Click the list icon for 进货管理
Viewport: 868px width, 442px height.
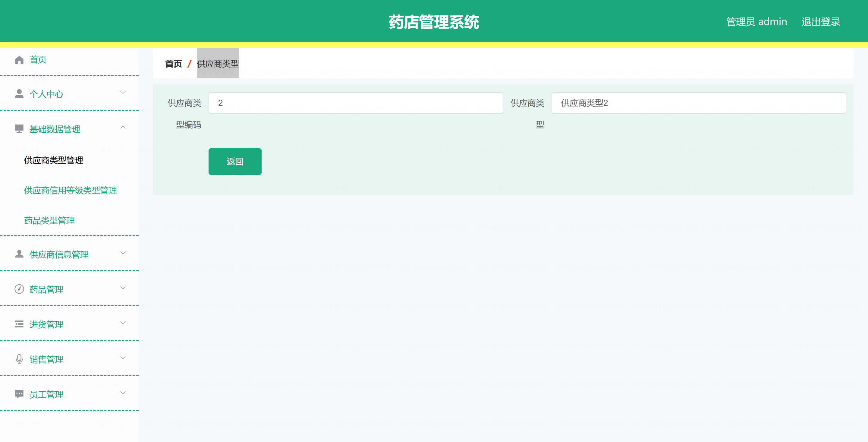coord(19,324)
